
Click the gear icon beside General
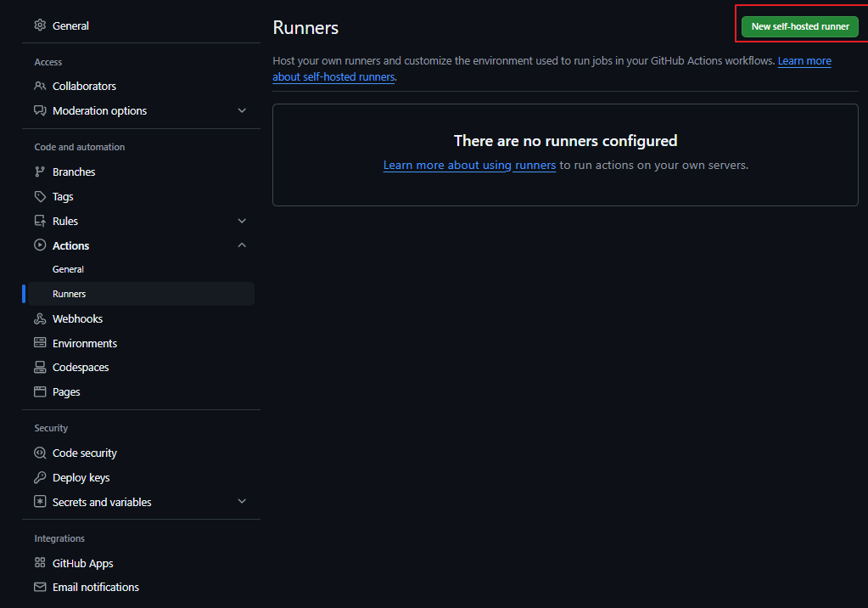[x=40, y=25]
